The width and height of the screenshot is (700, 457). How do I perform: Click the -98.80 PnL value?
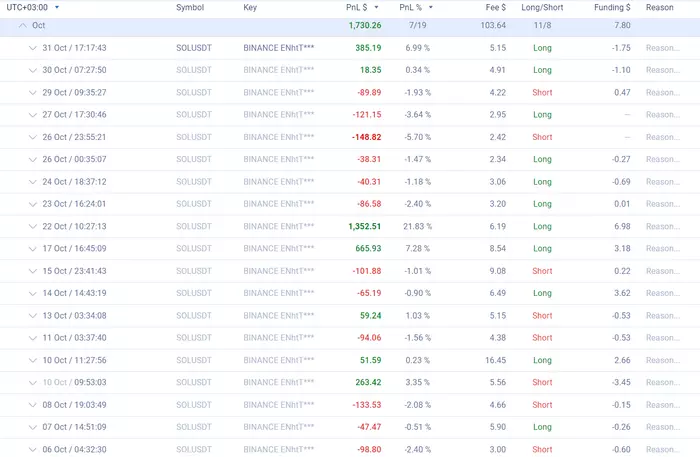[369, 449]
